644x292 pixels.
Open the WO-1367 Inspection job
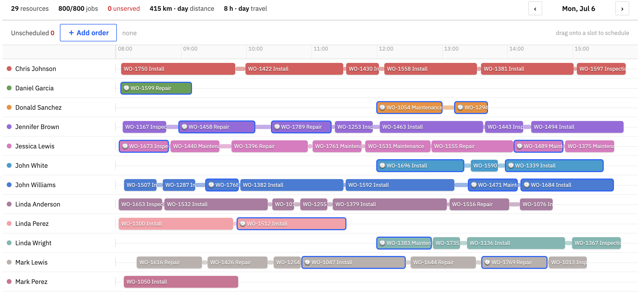(596, 243)
